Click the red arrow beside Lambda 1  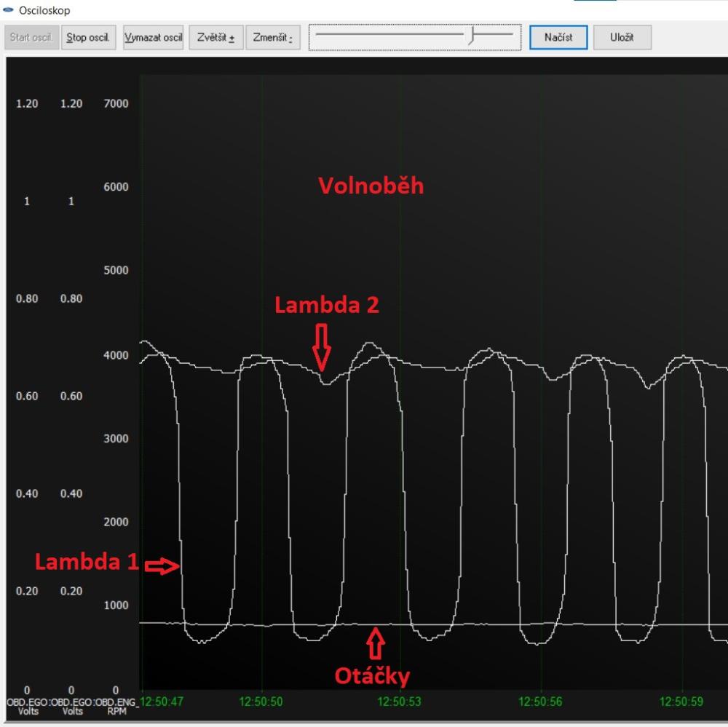162,566
